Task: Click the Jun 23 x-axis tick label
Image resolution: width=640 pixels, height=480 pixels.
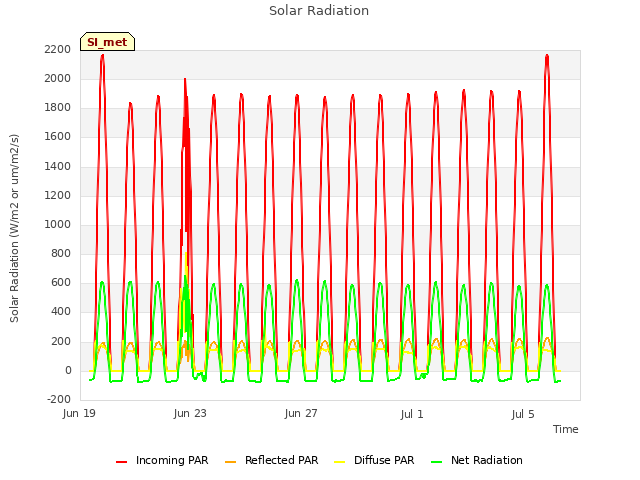Action: 190,414
